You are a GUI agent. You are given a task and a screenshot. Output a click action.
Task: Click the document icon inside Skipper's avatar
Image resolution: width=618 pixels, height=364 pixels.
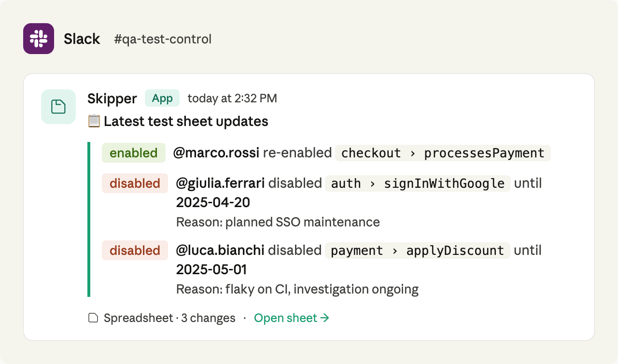[x=58, y=106]
